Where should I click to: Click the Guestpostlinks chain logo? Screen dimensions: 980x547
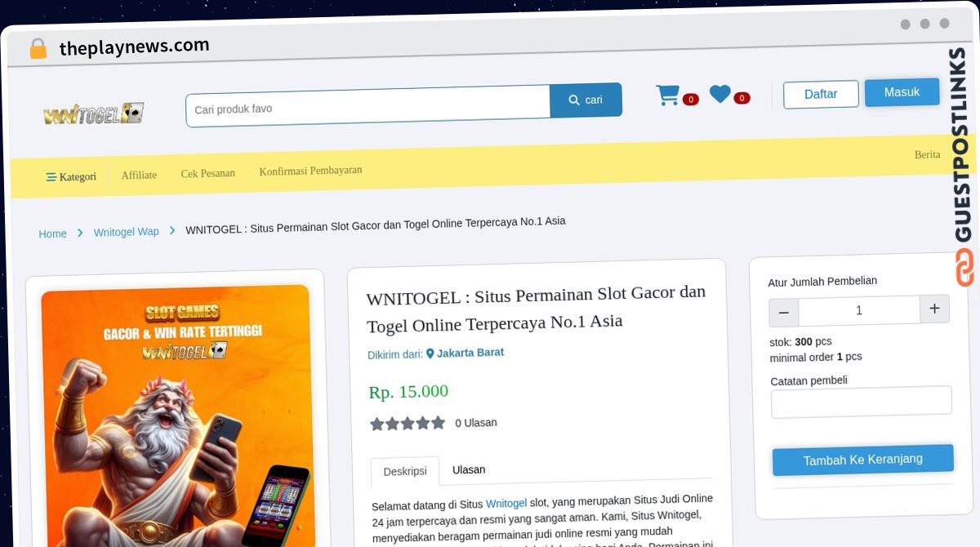[964, 267]
